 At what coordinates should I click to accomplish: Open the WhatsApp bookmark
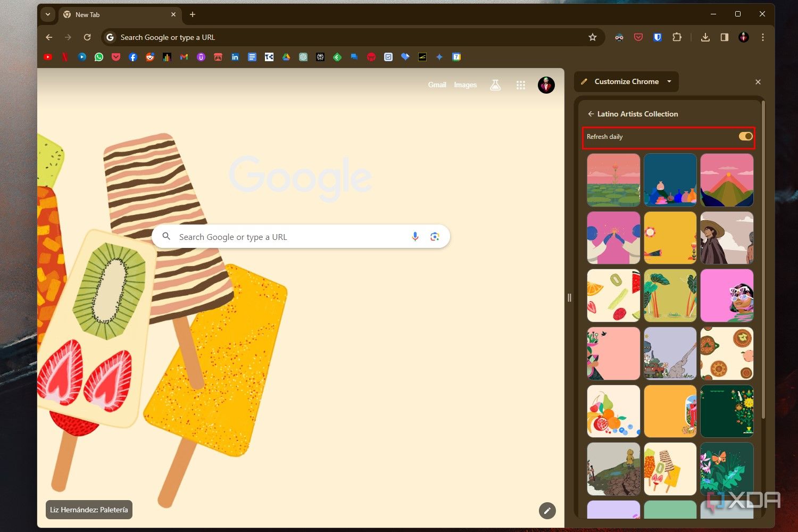(99, 57)
